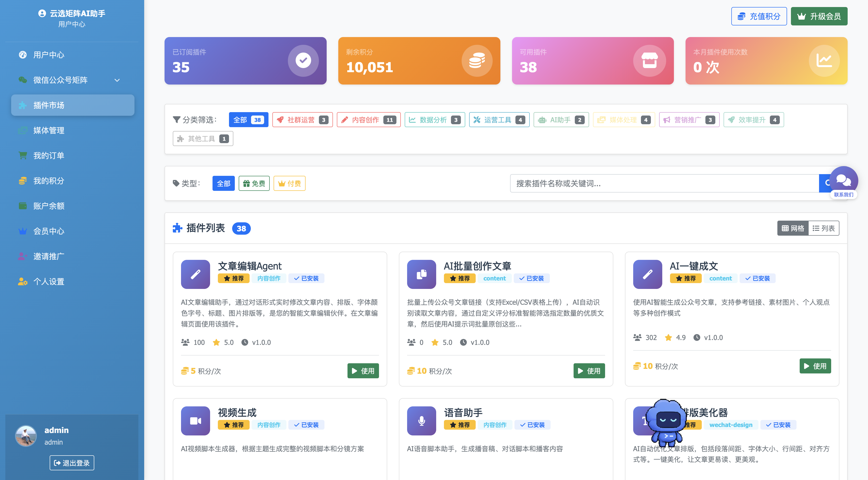Click 推荐 badge on 语音助手
This screenshot has height=480, width=868.
[460, 425]
